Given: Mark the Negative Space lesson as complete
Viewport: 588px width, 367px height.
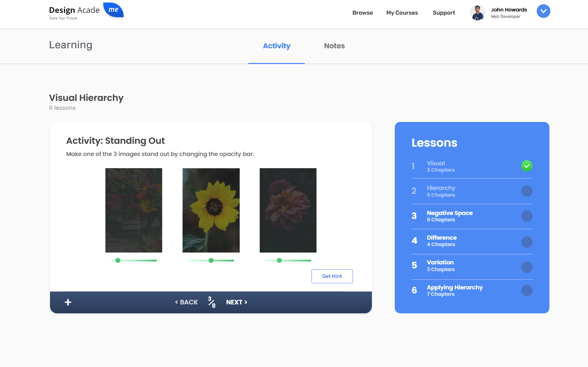Looking at the screenshot, I should pos(527,216).
